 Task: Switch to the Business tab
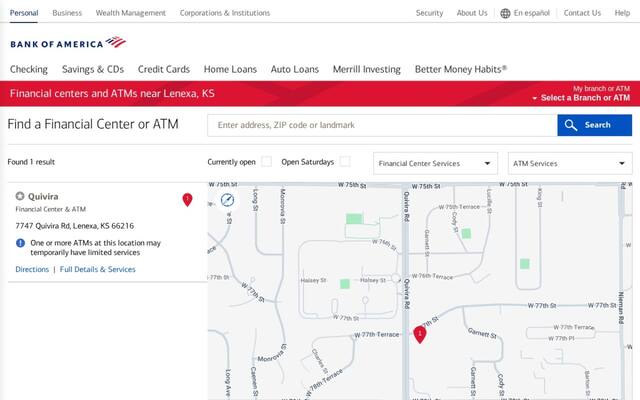(x=67, y=13)
